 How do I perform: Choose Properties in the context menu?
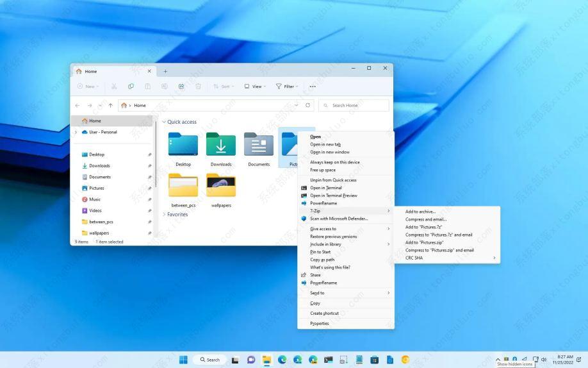[320, 324]
